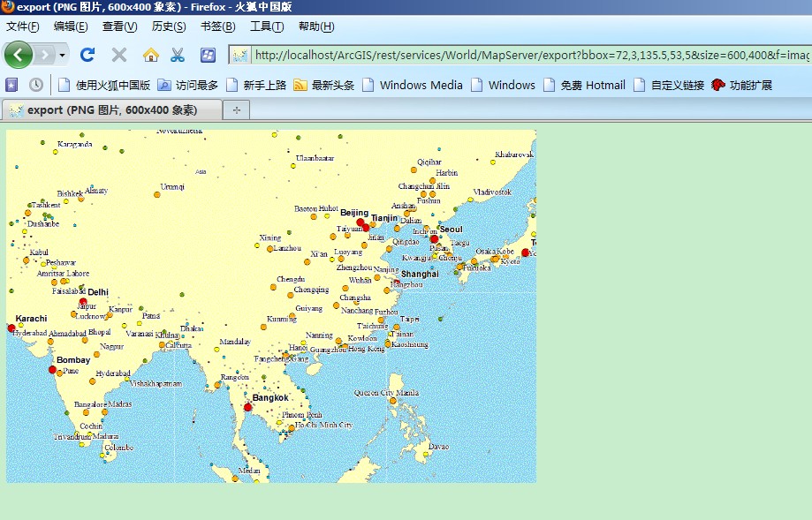Open the 免费 Hotmail bookmark
This screenshot has width=812, height=520.
point(583,86)
